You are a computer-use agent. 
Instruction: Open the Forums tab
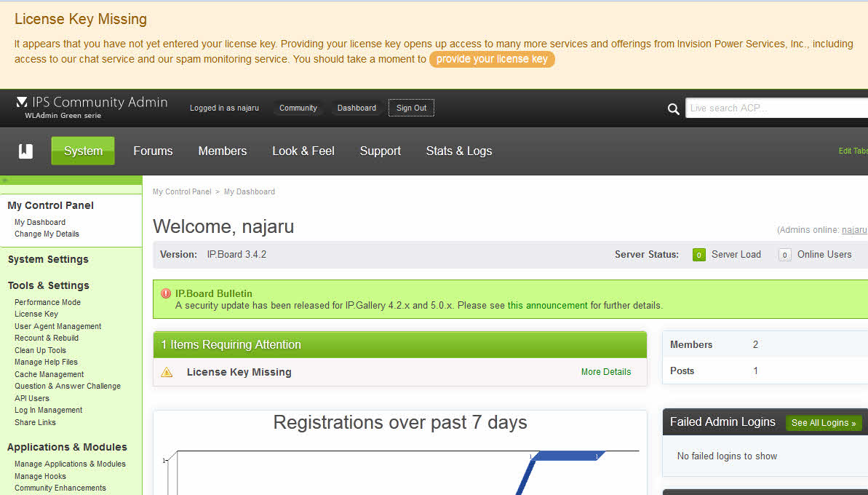coord(153,151)
